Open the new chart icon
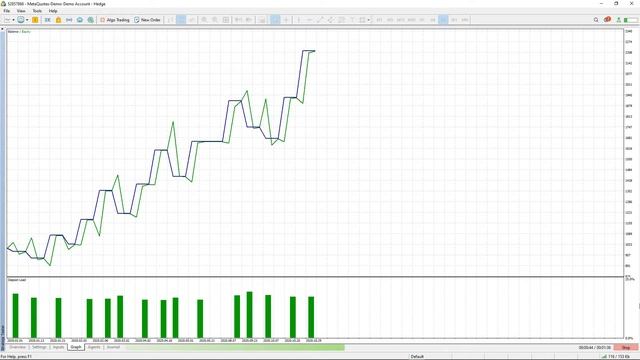The width and height of the screenshot is (640, 360). 7,20
